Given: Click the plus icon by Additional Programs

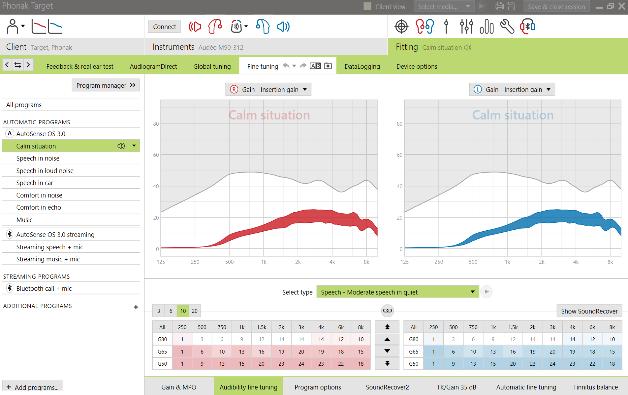Looking at the screenshot, I should 136,307.
